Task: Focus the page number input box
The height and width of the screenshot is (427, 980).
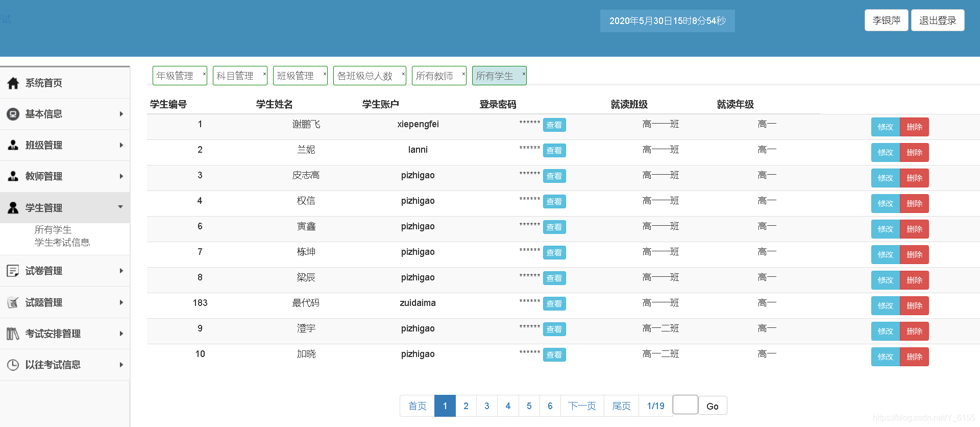Action: tap(685, 405)
